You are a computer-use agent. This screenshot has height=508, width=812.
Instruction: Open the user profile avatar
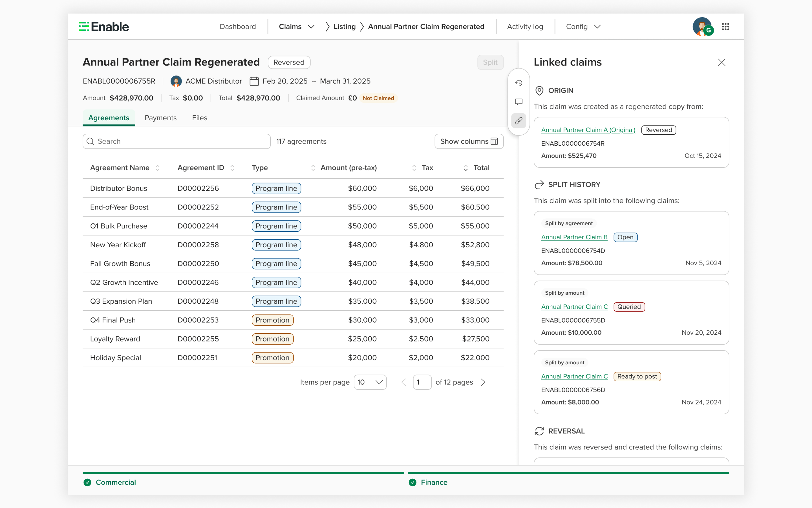(703, 27)
